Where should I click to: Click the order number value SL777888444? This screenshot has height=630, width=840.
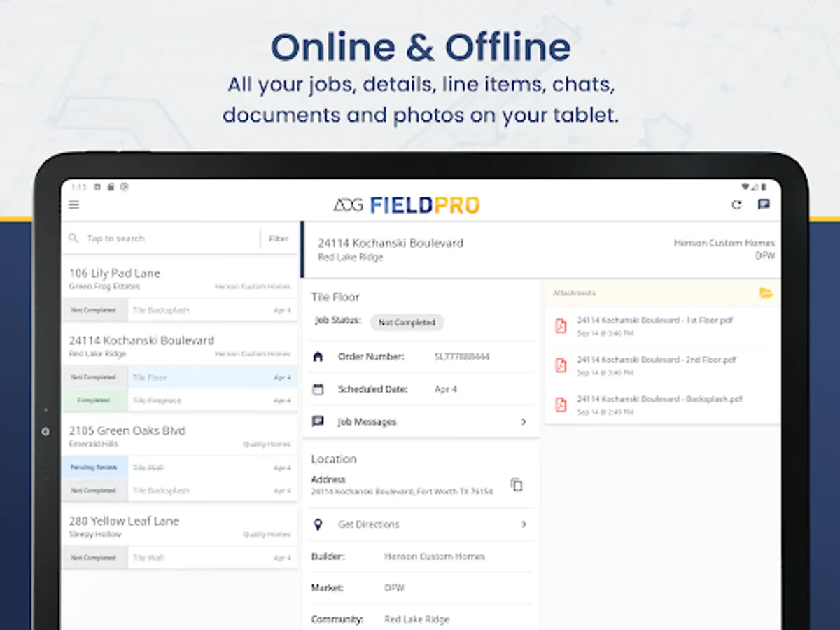click(x=462, y=357)
